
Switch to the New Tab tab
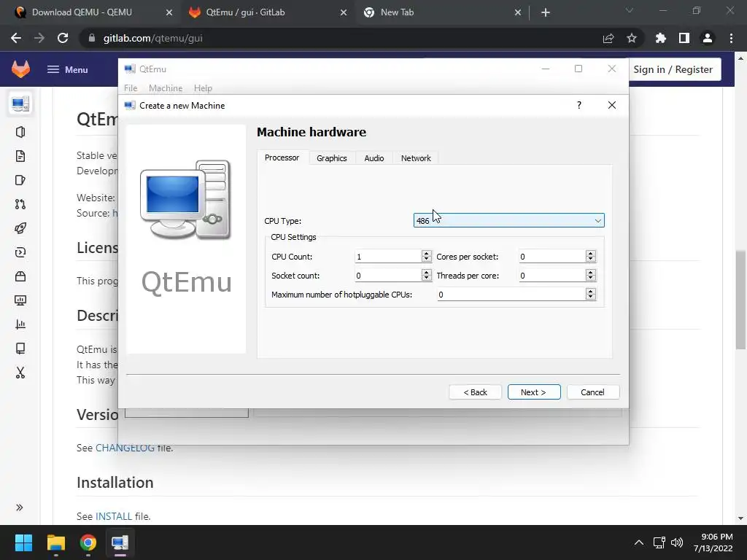click(x=397, y=12)
